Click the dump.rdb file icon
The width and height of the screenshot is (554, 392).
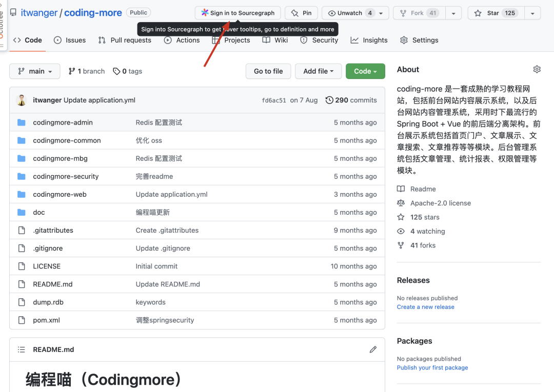pyautogui.click(x=22, y=302)
